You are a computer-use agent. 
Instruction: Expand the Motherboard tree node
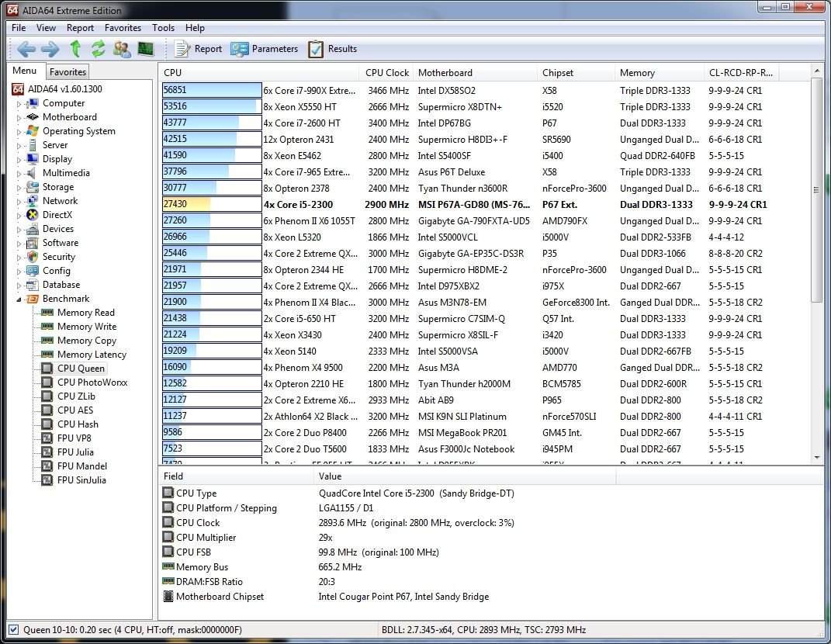(x=19, y=118)
